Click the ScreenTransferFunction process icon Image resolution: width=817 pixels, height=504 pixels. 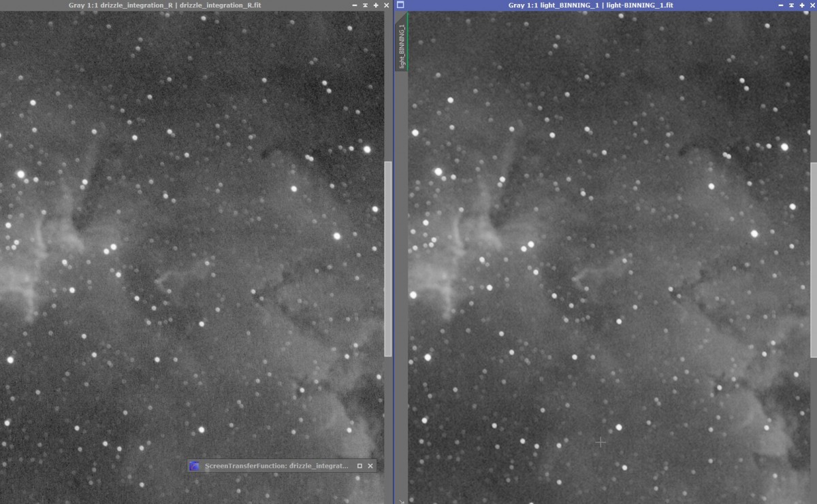[195, 466]
